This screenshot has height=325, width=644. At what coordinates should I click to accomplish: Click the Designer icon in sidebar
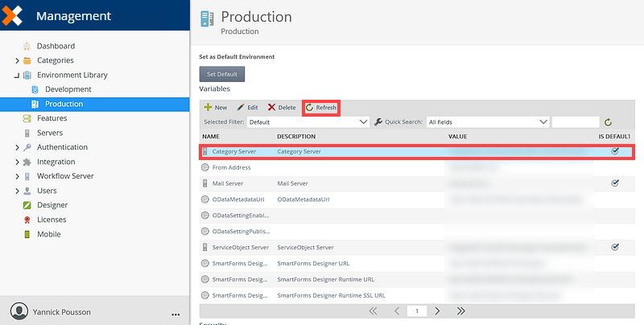[27, 205]
